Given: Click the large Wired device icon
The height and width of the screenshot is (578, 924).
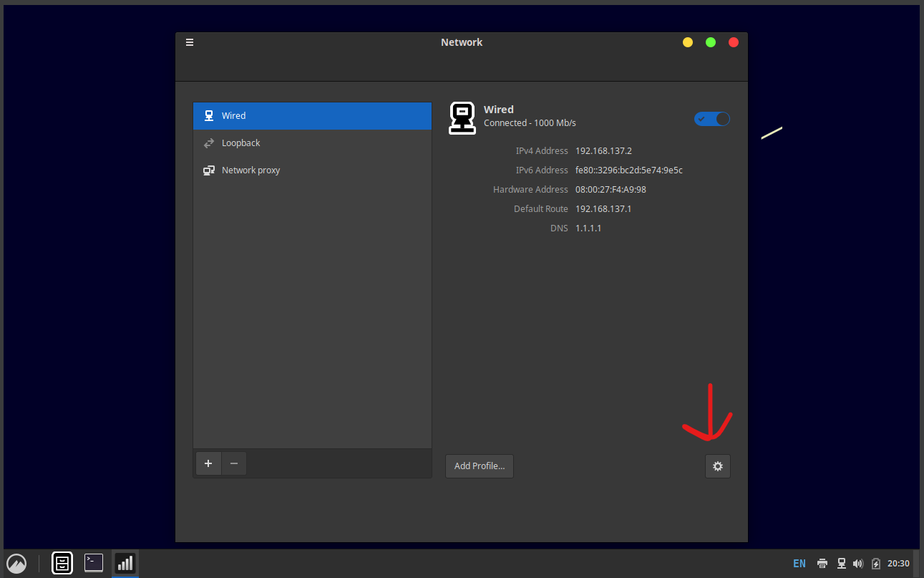Looking at the screenshot, I should coord(462,118).
